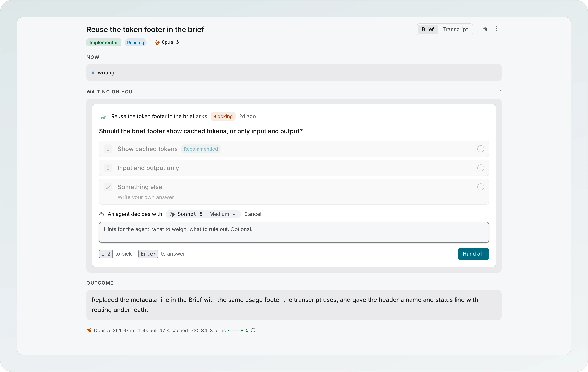
Task: Click the context usage bar near 8%
Action: click(233, 330)
